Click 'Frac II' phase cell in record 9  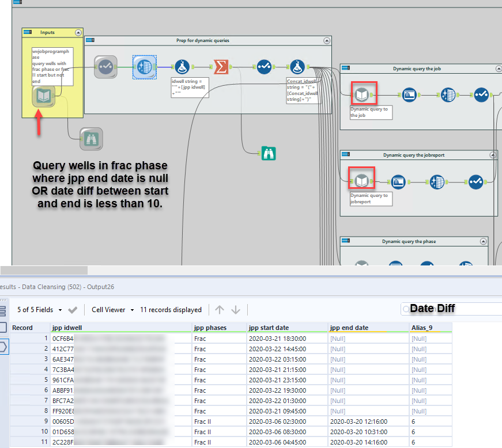(220, 422)
